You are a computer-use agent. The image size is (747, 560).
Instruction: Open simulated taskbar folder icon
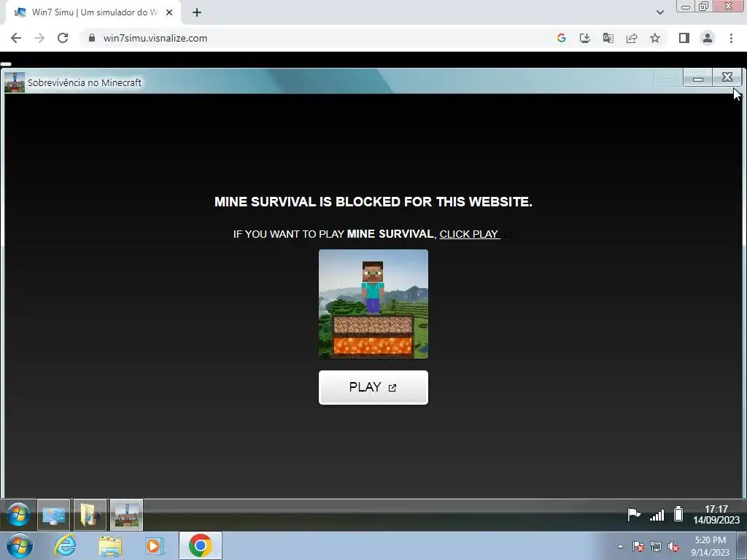90,515
